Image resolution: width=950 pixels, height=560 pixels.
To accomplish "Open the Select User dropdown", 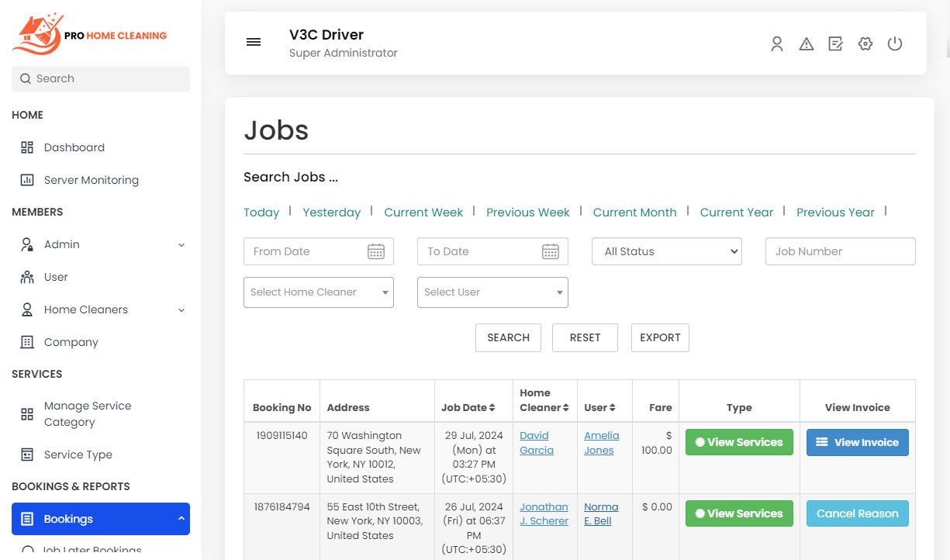I will point(492,292).
